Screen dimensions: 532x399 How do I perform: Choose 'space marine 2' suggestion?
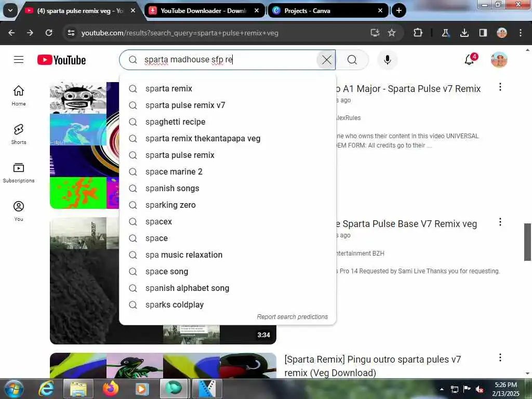pyautogui.click(x=228, y=171)
